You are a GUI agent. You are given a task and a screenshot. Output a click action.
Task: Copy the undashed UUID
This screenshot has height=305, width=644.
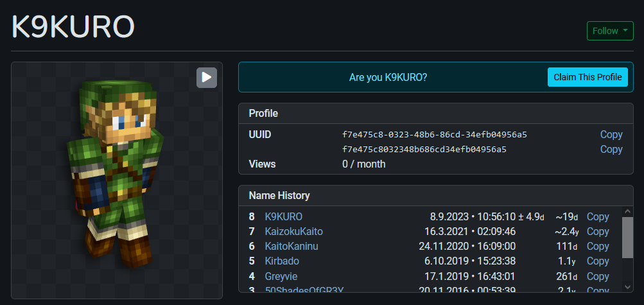pyautogui.click(x=611, y=150)
